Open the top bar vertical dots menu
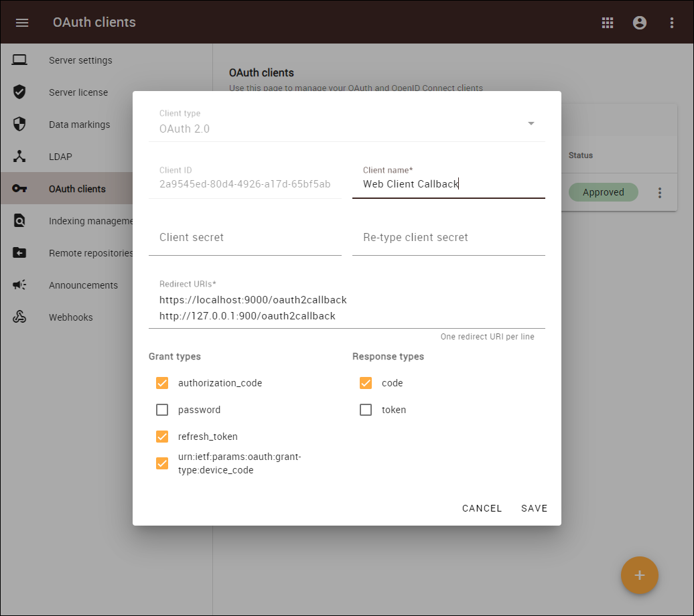Viewport: 694px width, 616px height. (x=672, y=23)
